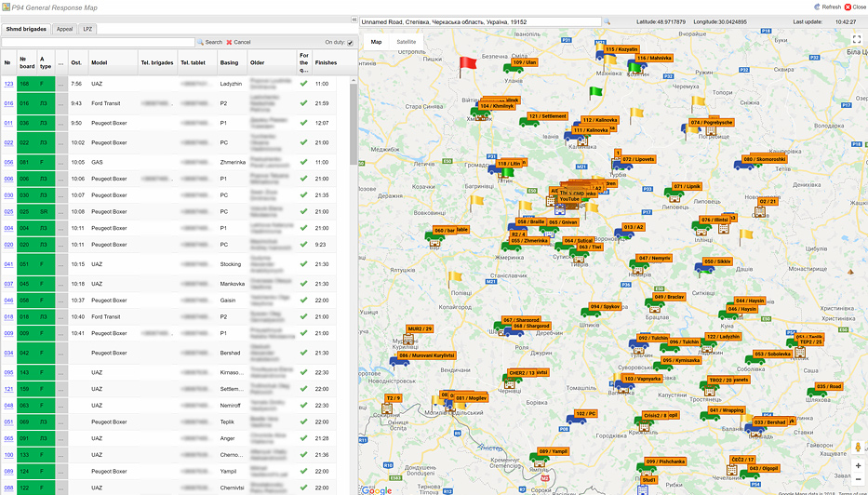The height and width of the screenshot is (495, 868).
Task: Click the 109 / Ulan vehicle marker
Action: click(513, 68)
